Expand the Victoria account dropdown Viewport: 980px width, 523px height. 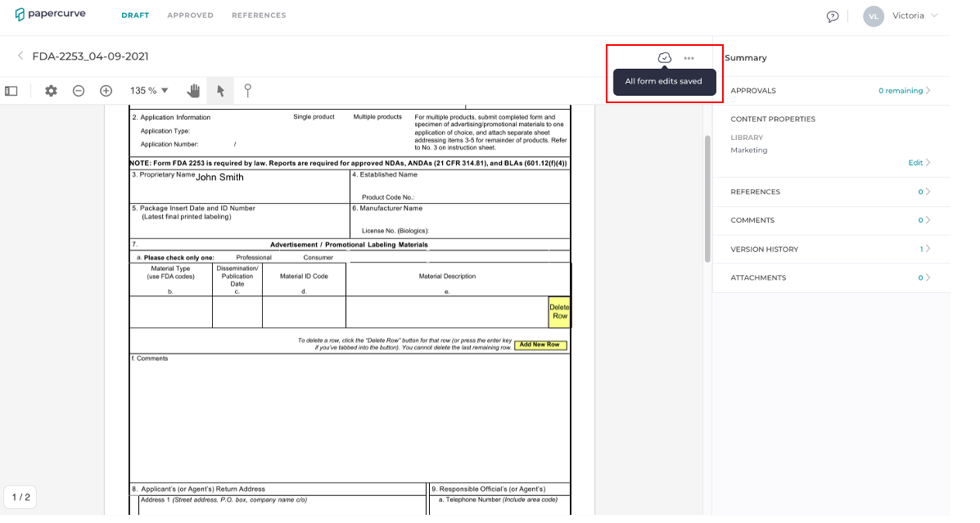tap(915, 16)
